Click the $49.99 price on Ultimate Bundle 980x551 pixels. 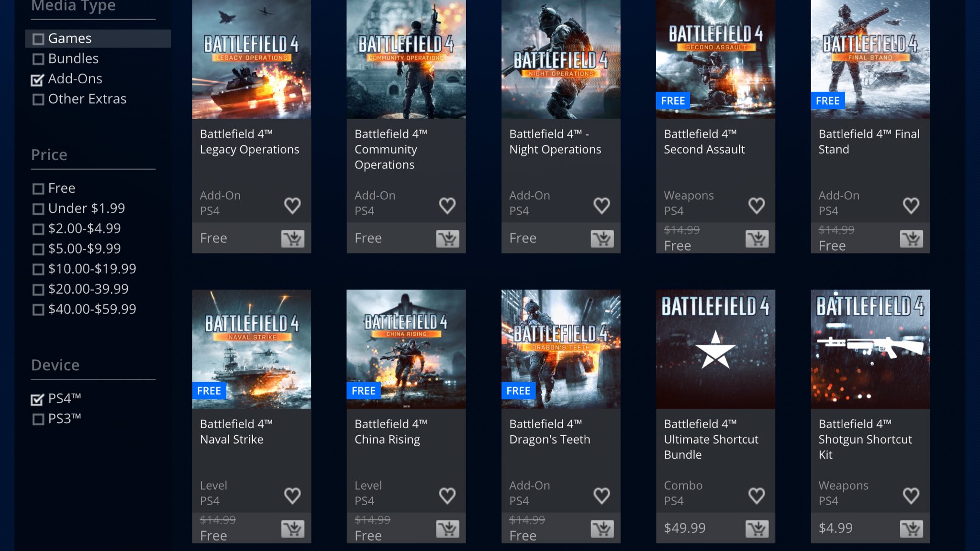685,528
